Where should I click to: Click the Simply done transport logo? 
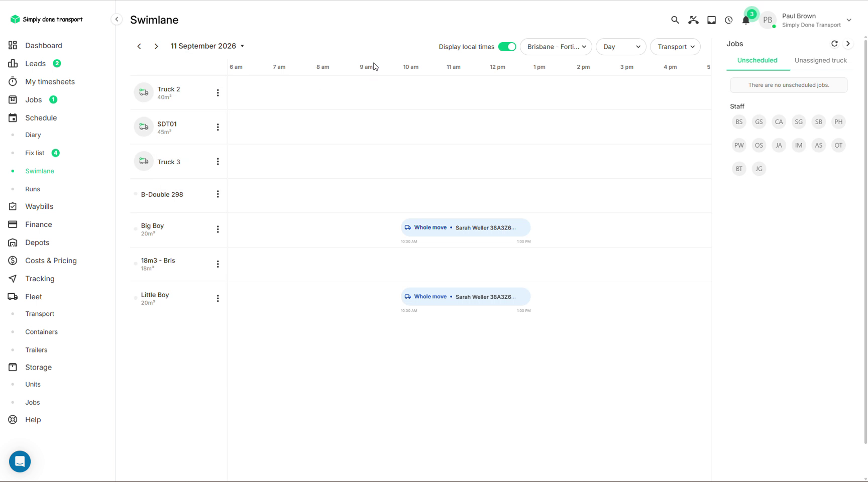(46, 19)
